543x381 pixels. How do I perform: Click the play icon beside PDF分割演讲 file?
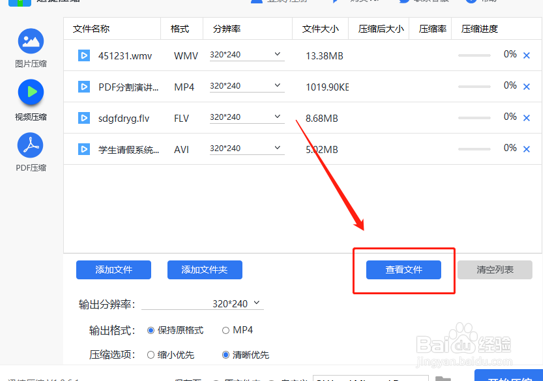tap(84, 87)
